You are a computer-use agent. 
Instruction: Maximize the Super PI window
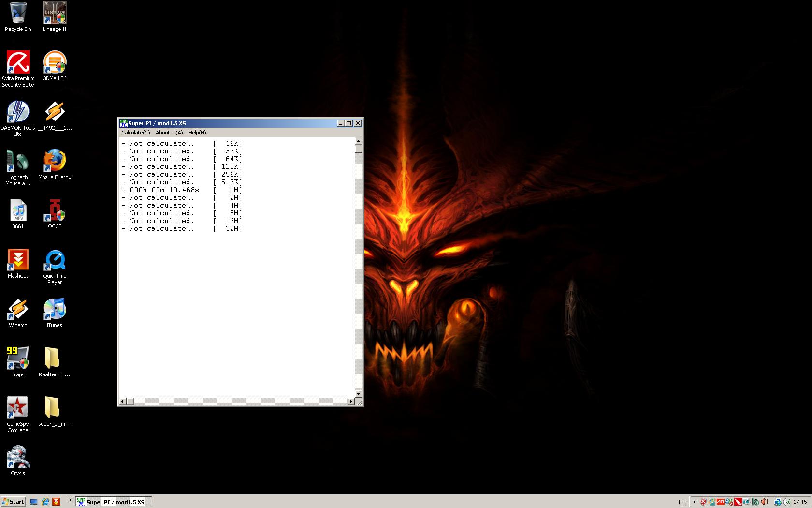click(349, 123)
